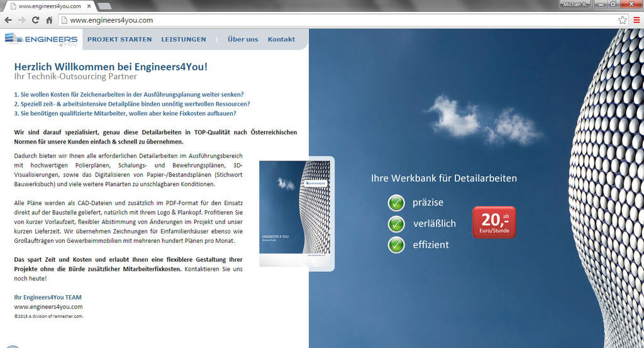
Task: Open the Chrome hamburger menu
Action: point(636,20)
